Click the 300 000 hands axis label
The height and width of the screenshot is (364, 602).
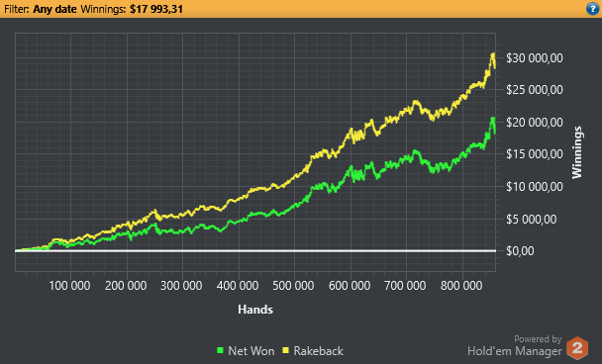tap(181, 286)
